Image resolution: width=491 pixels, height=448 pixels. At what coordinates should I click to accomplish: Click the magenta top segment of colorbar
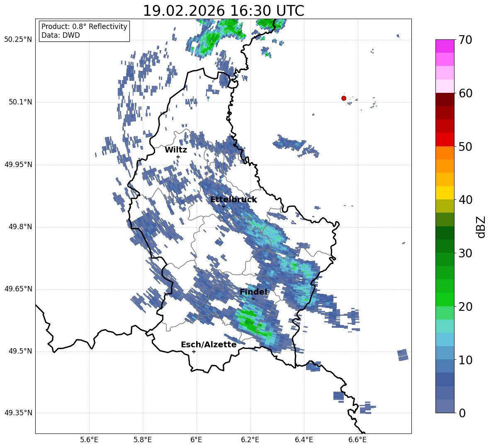click(x=445, y=46)
